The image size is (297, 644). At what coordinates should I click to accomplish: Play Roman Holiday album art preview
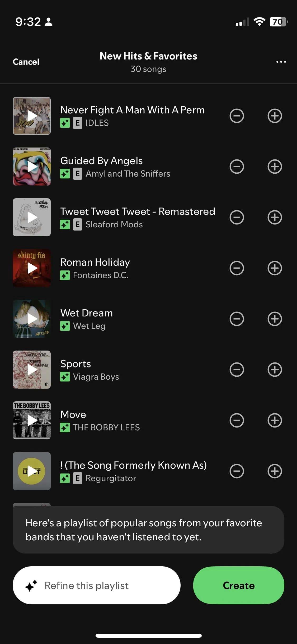pyautogui.click(x=32, y=268)
